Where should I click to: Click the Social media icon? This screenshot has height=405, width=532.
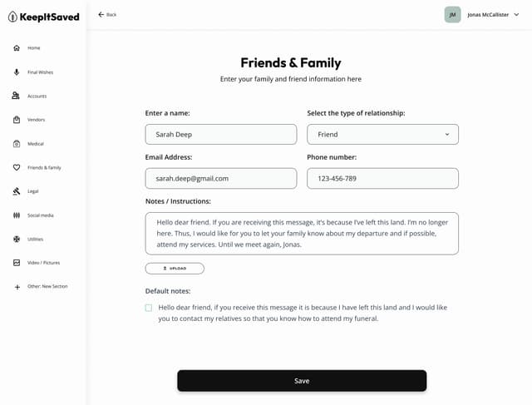(x=17, y=215)
